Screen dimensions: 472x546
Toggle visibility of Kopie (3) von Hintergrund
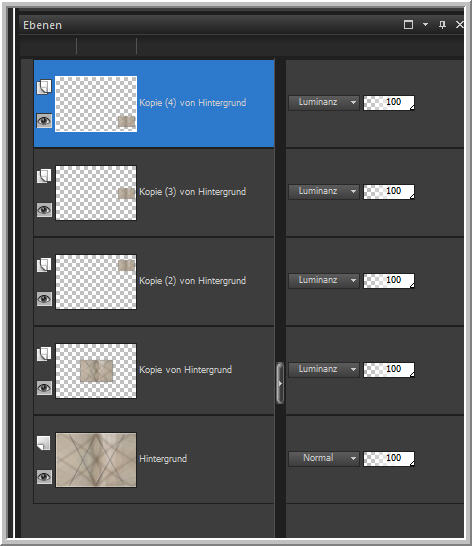coord(44,210)
